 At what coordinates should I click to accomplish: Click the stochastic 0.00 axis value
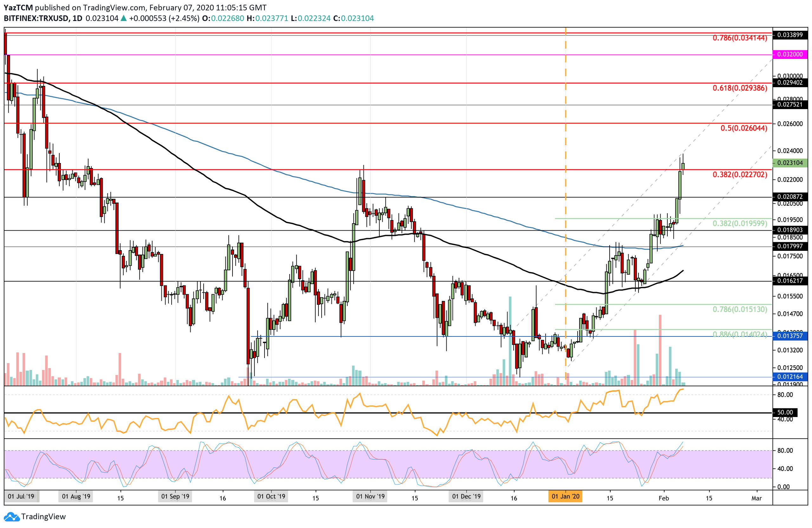(x=783, y=487)
